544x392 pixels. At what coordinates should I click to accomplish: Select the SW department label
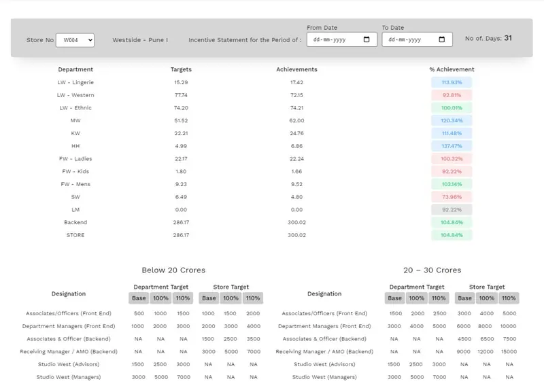point(75,197)
